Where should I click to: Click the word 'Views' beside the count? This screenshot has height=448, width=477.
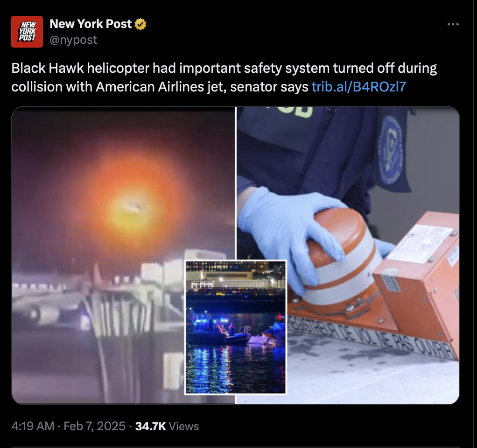[184, 426]
